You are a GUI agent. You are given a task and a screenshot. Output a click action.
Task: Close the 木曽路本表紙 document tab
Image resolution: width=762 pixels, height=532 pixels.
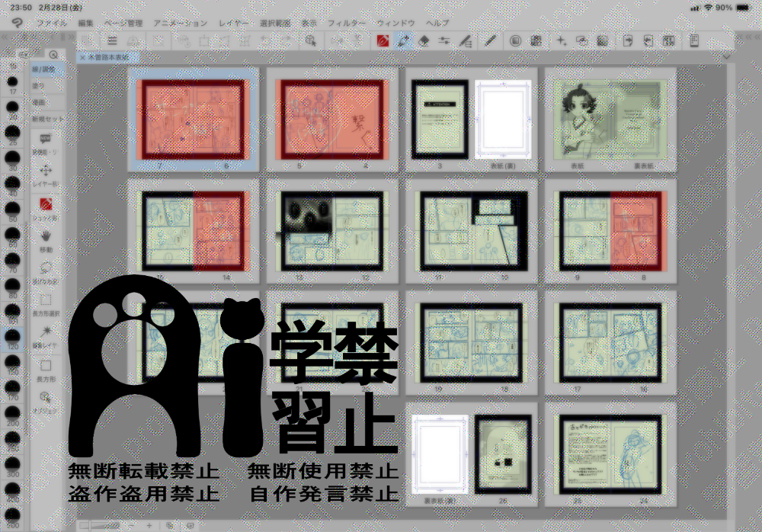pos(82,57)
